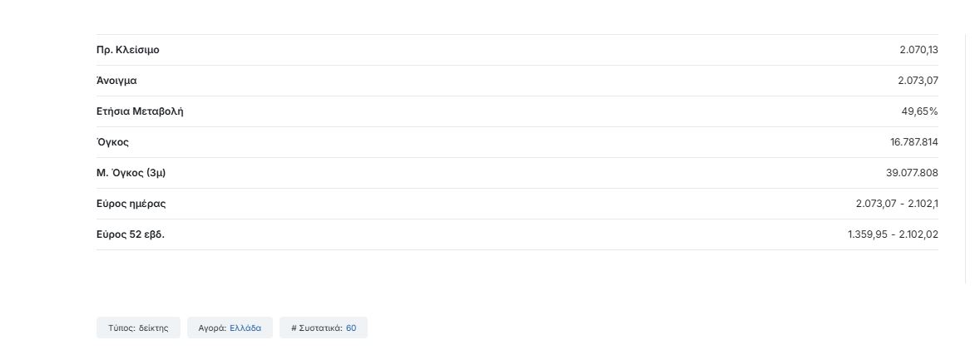Select the Πρ. Κλείσιμο row label
This screenshot has height=355, width=980.
[128, 50]
